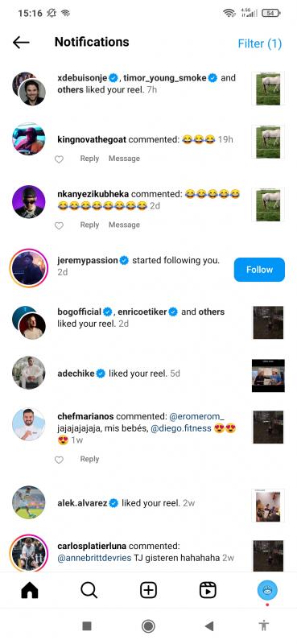The height and width of the screenshot is (644, 297).
Task: Open the Home tab icon
Action: tap(30, 591)
